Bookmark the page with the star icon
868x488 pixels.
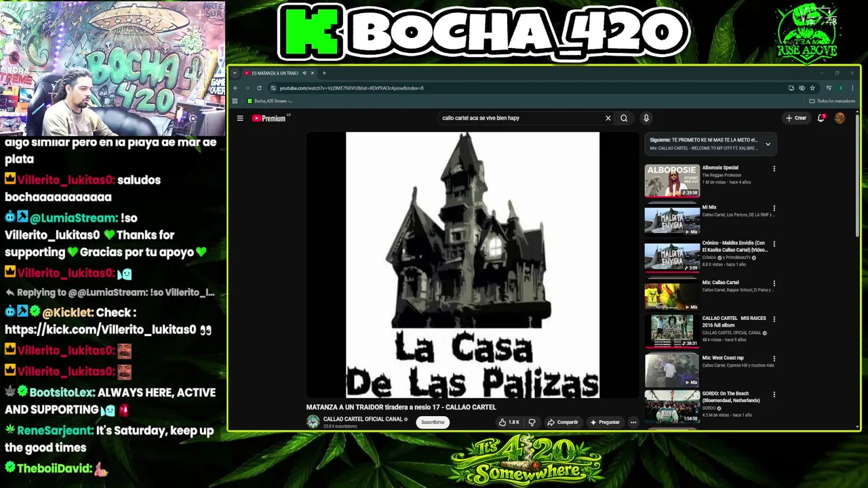click(812, 88)
